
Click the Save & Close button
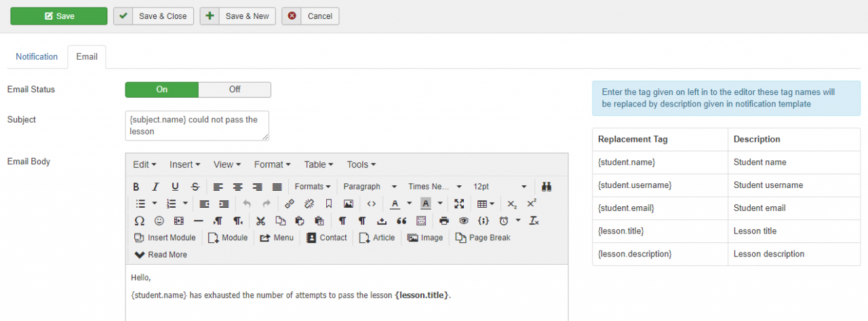[x=154, y=16]
